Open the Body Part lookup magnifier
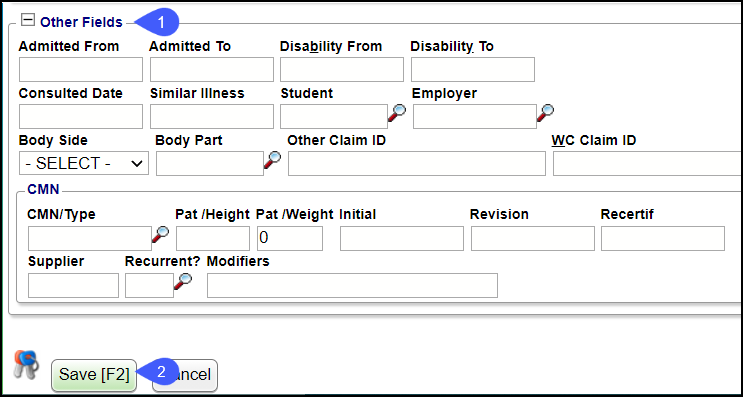The height and width of the screenshot is (397, 743). click(x=272, y=160)
